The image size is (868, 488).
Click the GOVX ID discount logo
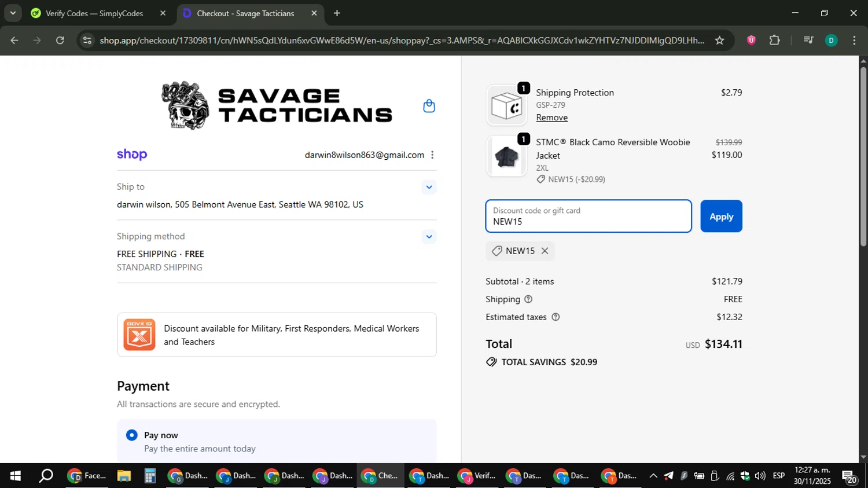pyautogui.click(x=139, y=335)
